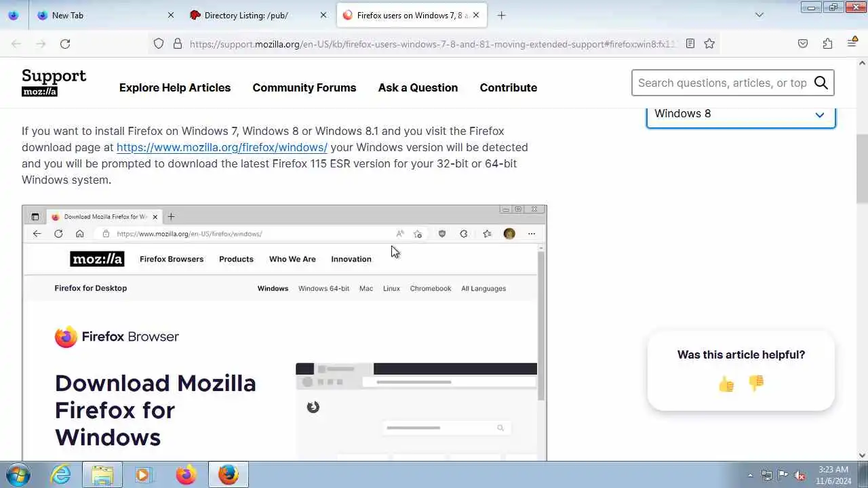
Task: Open the Download Firefox page screenshot image
Action: click(x=284, y=333)
